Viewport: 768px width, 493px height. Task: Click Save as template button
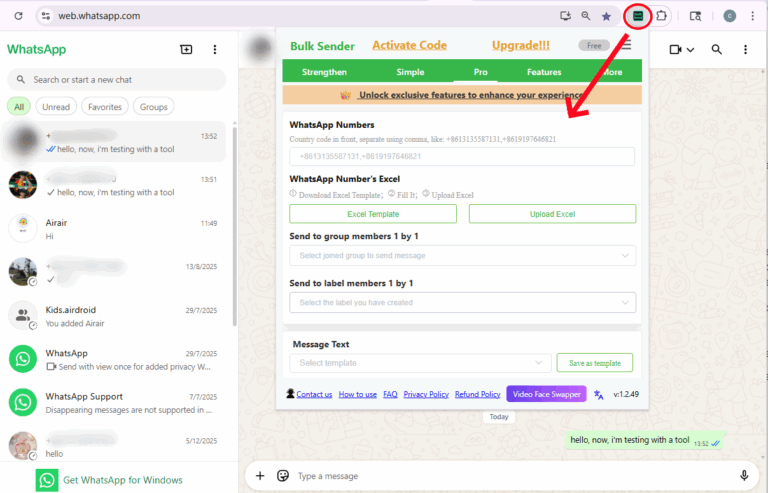[595, 363]
